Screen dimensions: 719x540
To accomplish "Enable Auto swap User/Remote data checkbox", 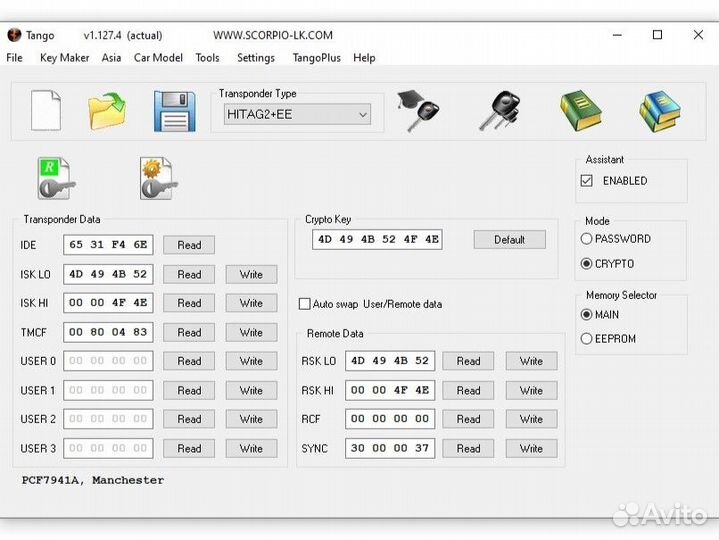I will tap(305, 304).
